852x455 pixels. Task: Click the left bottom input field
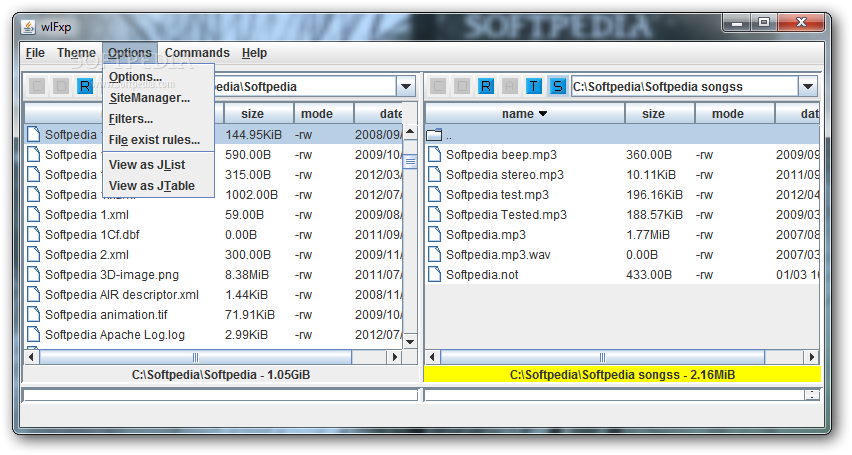pyautogui.click(x=220, y=395)
